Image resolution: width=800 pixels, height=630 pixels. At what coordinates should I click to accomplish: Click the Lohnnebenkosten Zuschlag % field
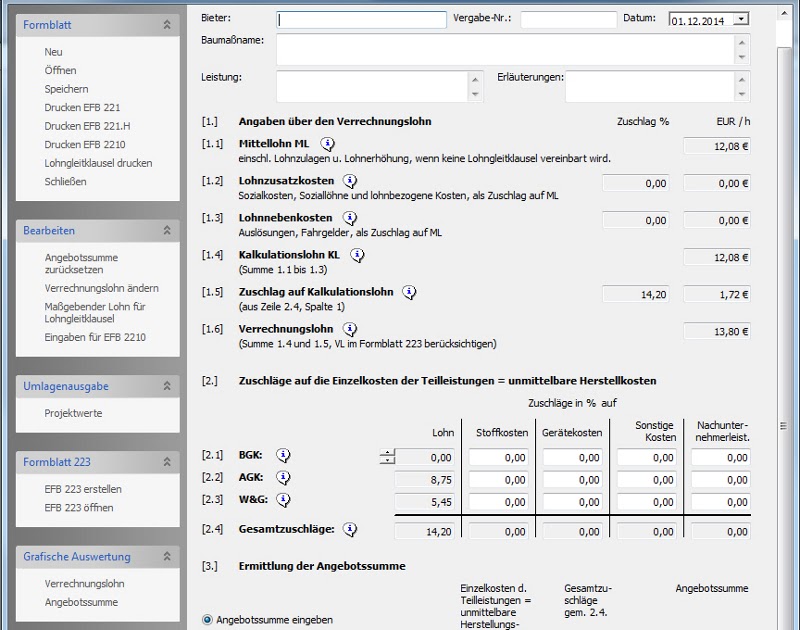coord(636,221)
